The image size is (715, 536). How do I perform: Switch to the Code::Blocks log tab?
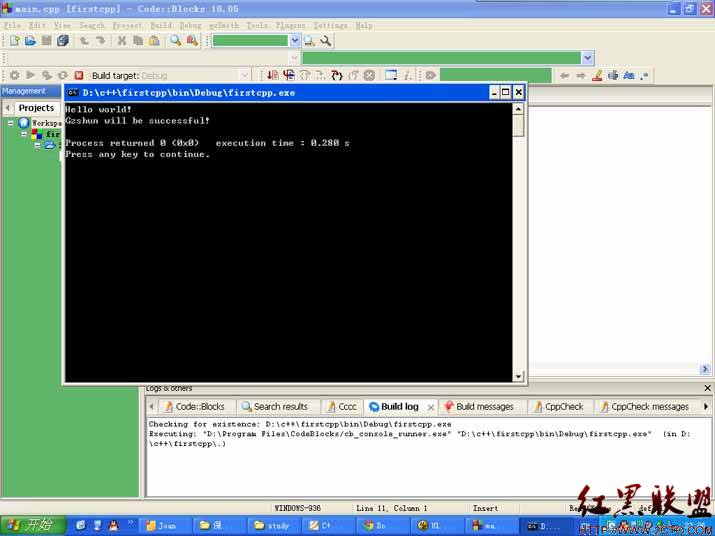[194, 406]
